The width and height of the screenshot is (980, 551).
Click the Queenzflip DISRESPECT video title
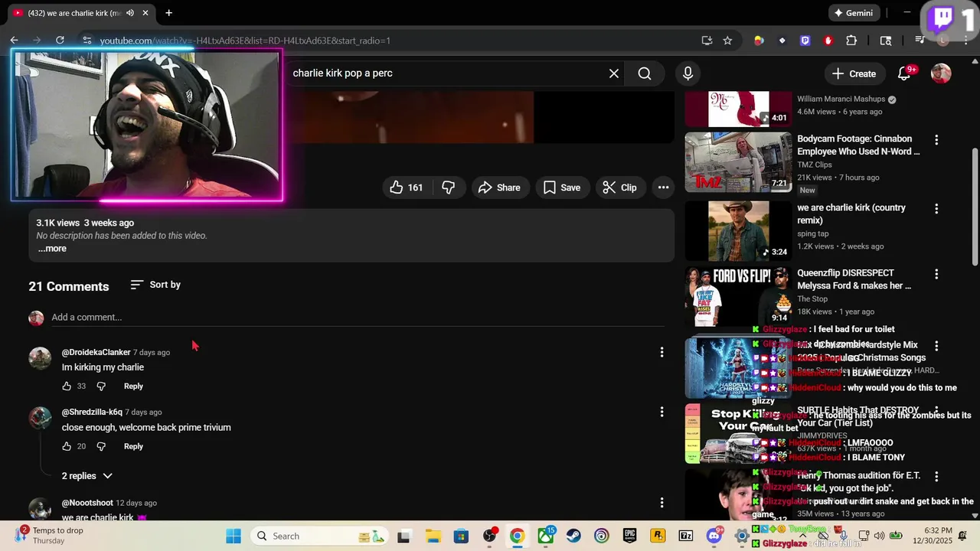[x=854, y=279]
